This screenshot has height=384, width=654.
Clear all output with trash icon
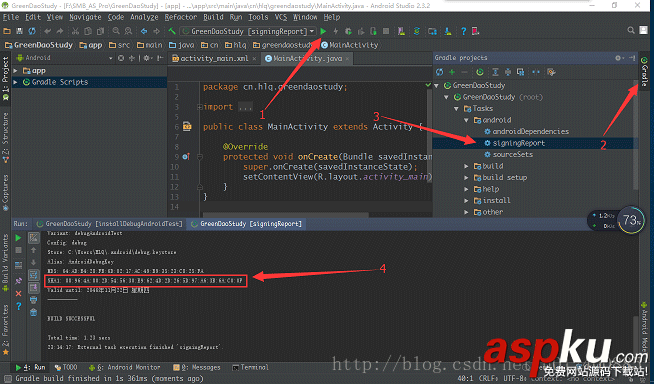(34, 312)
